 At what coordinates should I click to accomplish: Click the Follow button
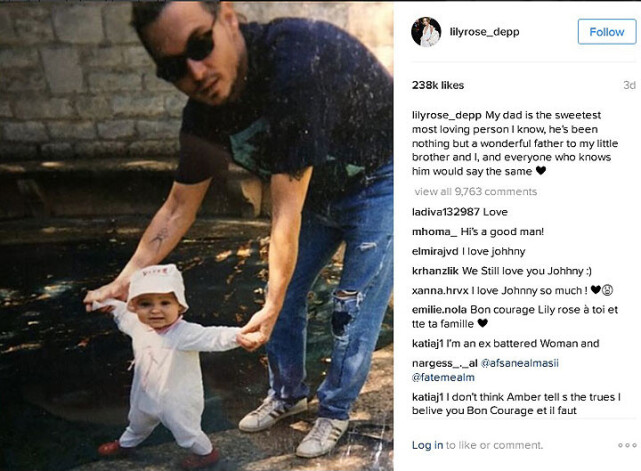607,32
